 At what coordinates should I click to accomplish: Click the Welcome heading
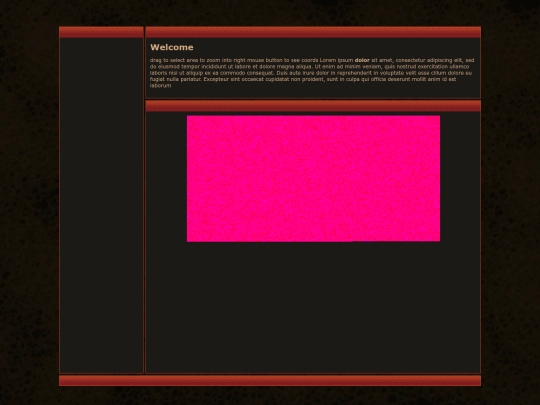[172, 47]
